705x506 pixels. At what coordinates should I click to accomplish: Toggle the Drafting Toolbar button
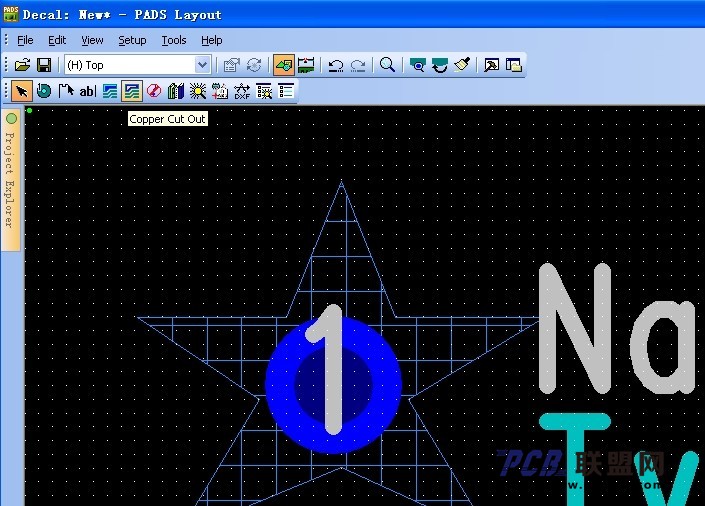pyautogui.click(x=284, y=65)
